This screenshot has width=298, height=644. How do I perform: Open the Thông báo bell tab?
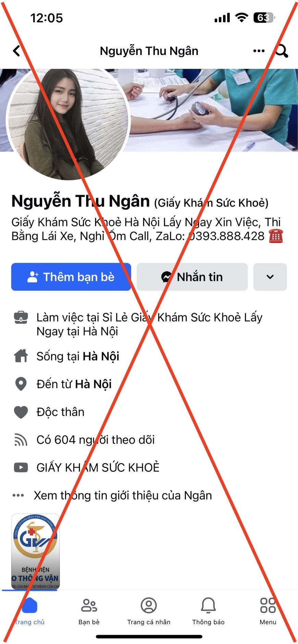(208, 611)
